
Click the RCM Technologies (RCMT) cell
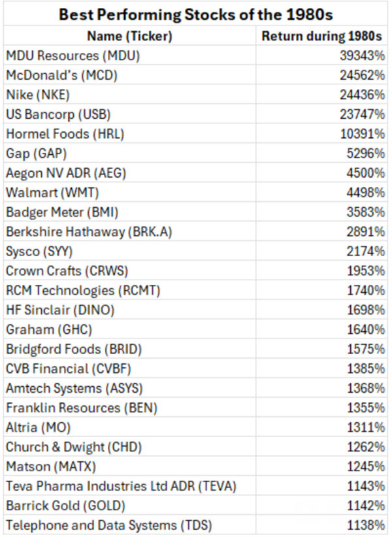coord(83,290)
